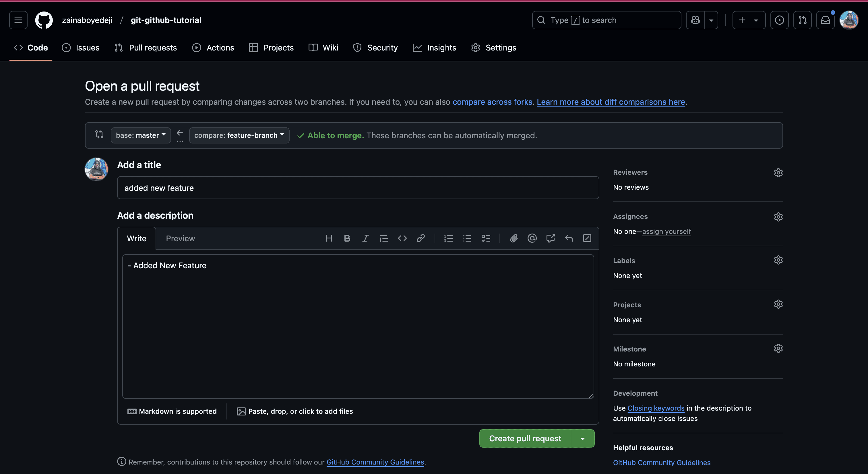
Task: Expand the compare: feature-branch dropdown
Action: point(239,135)
